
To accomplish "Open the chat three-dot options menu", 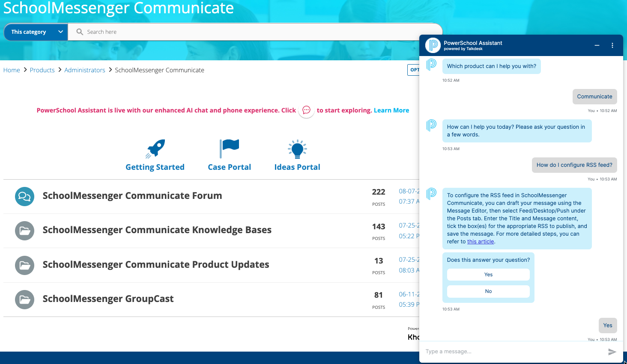I will (612, 45).
